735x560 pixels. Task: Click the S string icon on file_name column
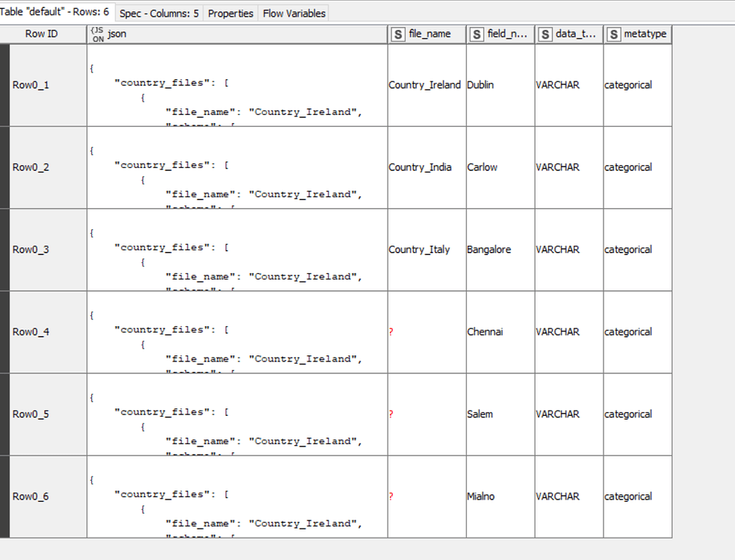click(397, 34)
